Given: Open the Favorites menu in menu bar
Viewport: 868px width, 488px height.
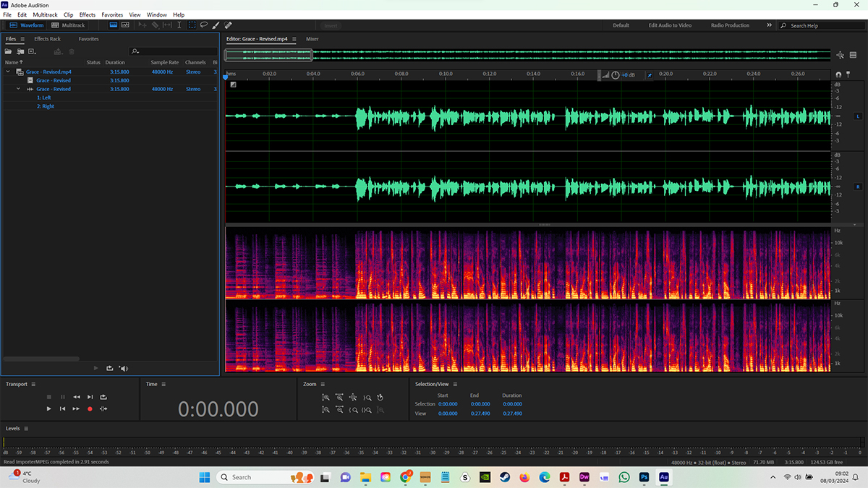Looking at the screenshot, I should click(x=112, y=14).
